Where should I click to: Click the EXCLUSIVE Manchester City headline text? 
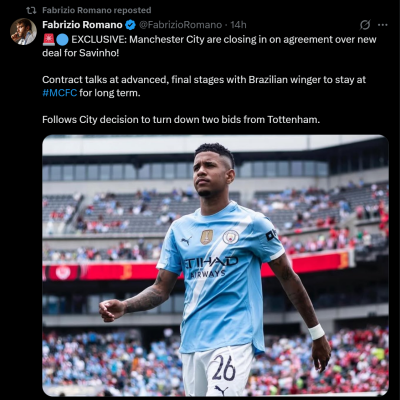pos(209,46)
